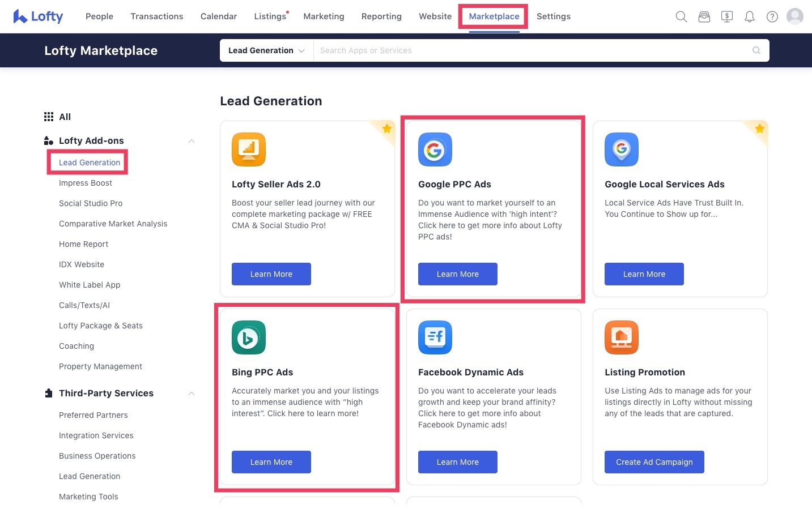Viewport: 812px width, 513px height.
Task: Collapse the Lofty Add-ons section
Action: tap(192, 140)
